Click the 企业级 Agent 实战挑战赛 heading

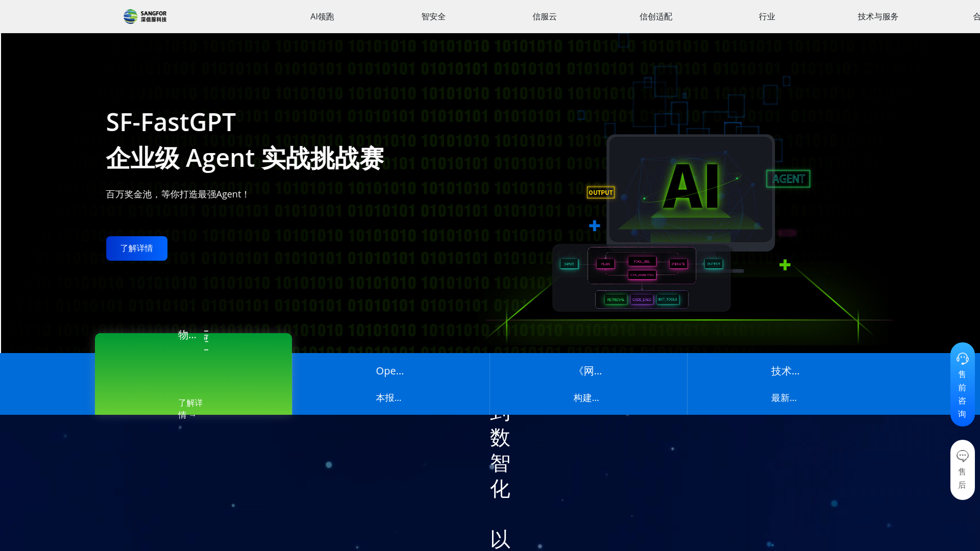tap(245, 158)
